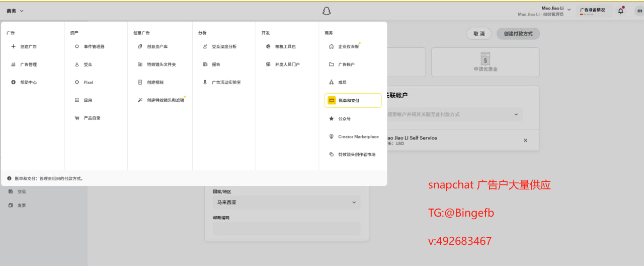Click the Snapchat ghost logo
644x266 pixels.
coord(327,11)
